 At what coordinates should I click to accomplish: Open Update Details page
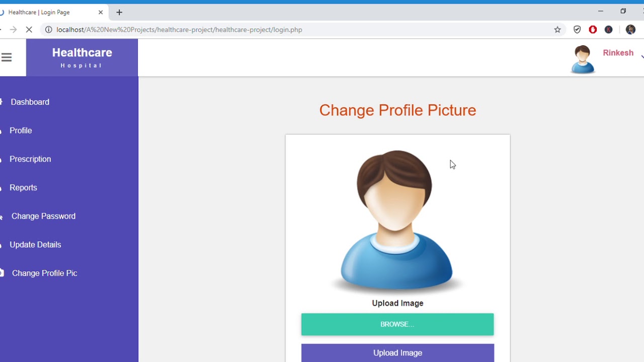click(x=35, y=245)
